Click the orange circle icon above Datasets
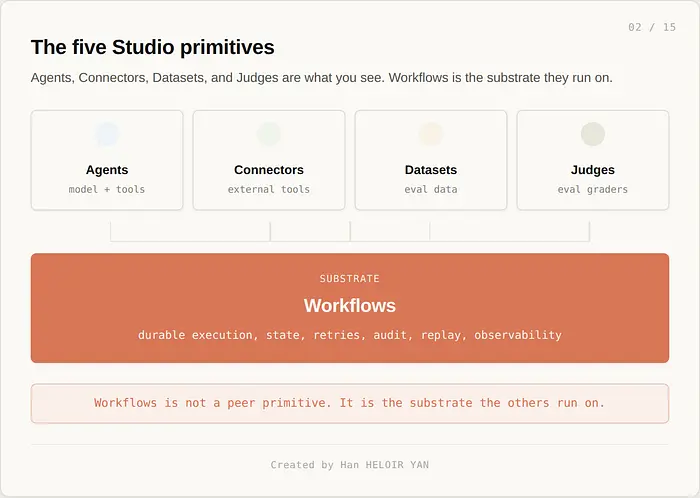700x498 pixels. [431, 134]
